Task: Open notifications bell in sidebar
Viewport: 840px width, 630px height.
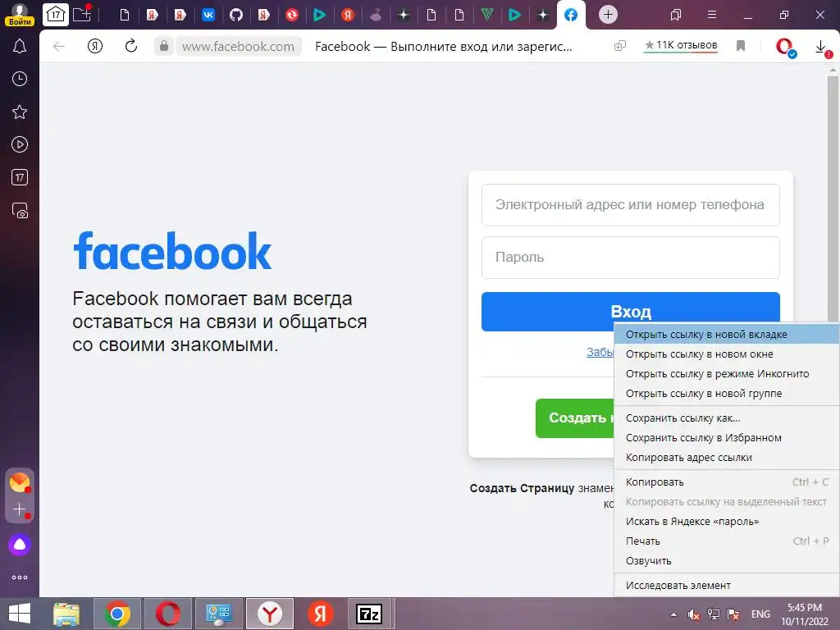Action: [x=20, y=46]
